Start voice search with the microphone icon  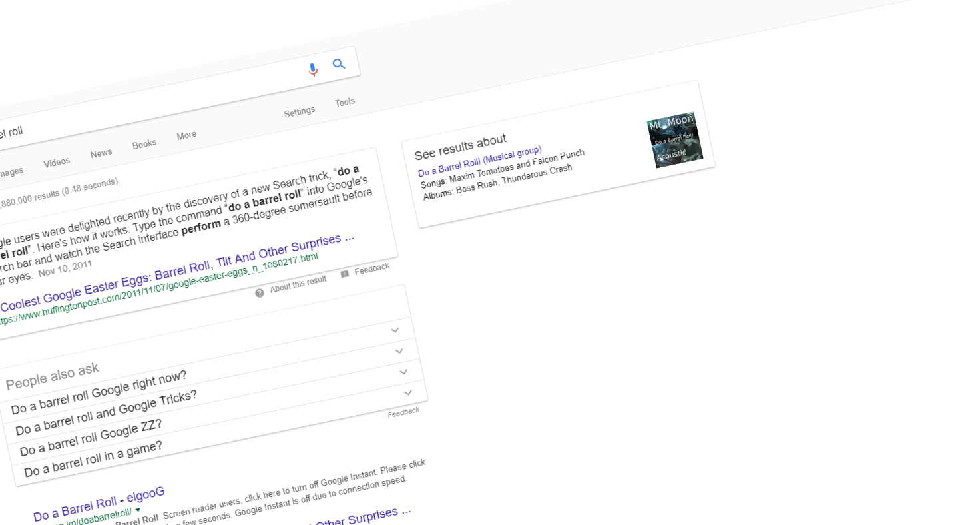click(x=313, y=69)
